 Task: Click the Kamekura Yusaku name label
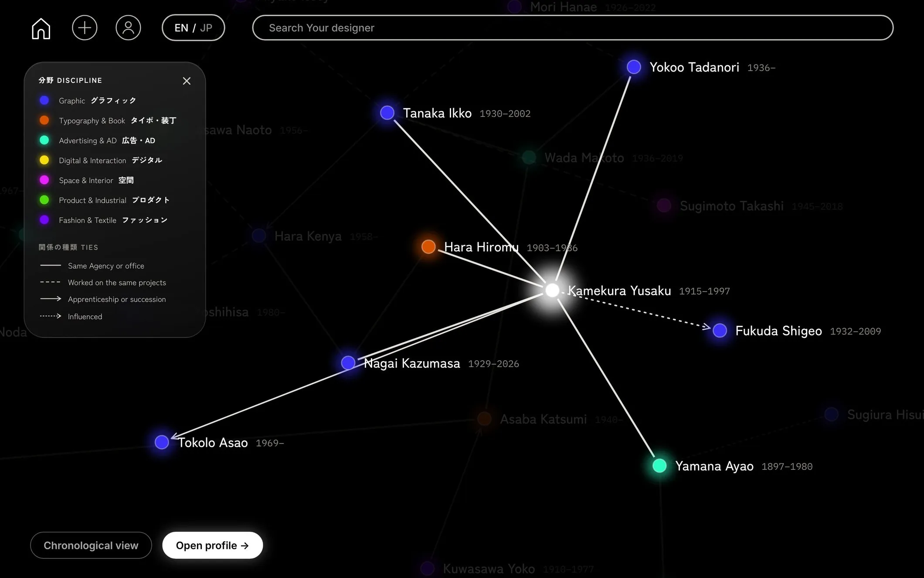tap(619, 291)
